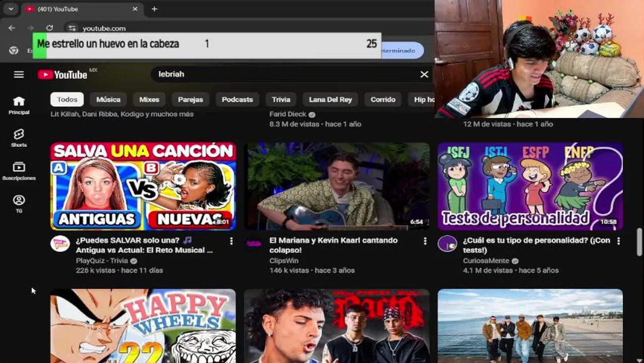Click the 226 k vistas · hace 11 días text
This screenshot has height=363, width=644.
tap(119, 270)
